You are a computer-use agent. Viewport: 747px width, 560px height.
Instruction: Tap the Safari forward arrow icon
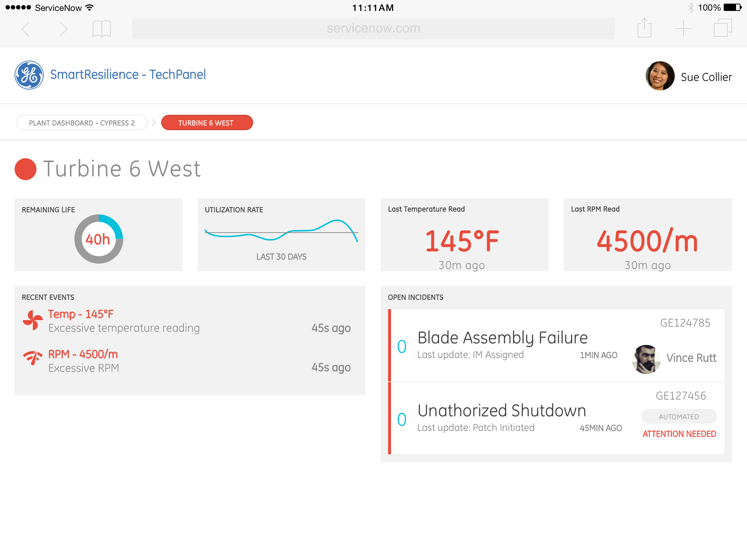63,29
